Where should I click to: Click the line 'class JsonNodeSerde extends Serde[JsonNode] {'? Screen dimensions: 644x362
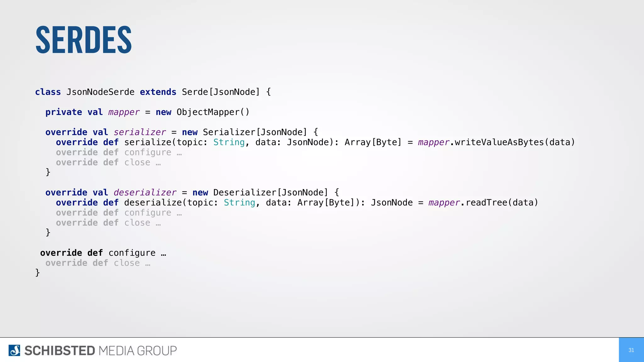coord(153,92)
